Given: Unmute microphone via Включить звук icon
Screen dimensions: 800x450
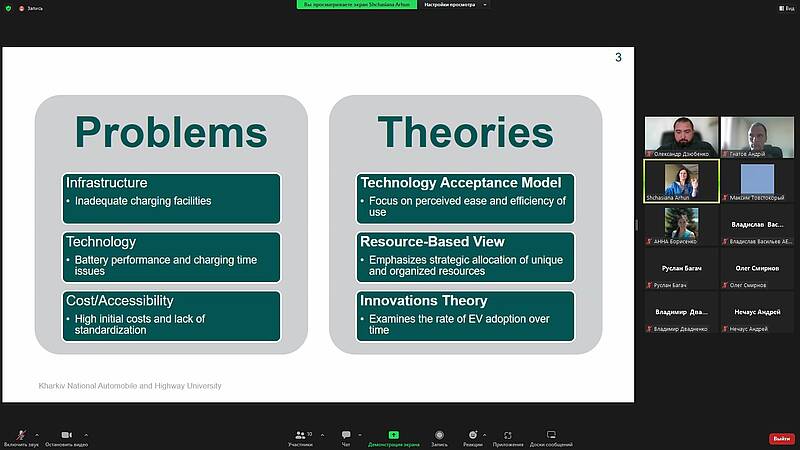Looking at the screenshot, I should click(21, 437).
